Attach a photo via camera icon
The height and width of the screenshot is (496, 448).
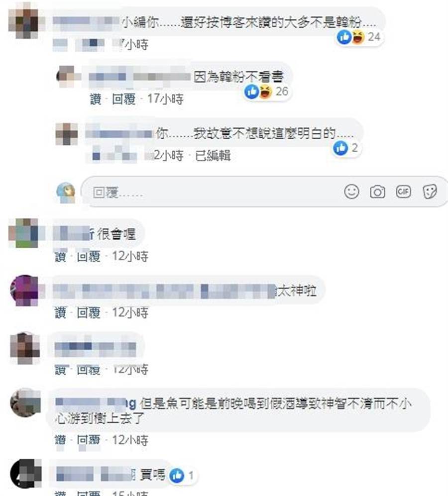pos(377,192)
